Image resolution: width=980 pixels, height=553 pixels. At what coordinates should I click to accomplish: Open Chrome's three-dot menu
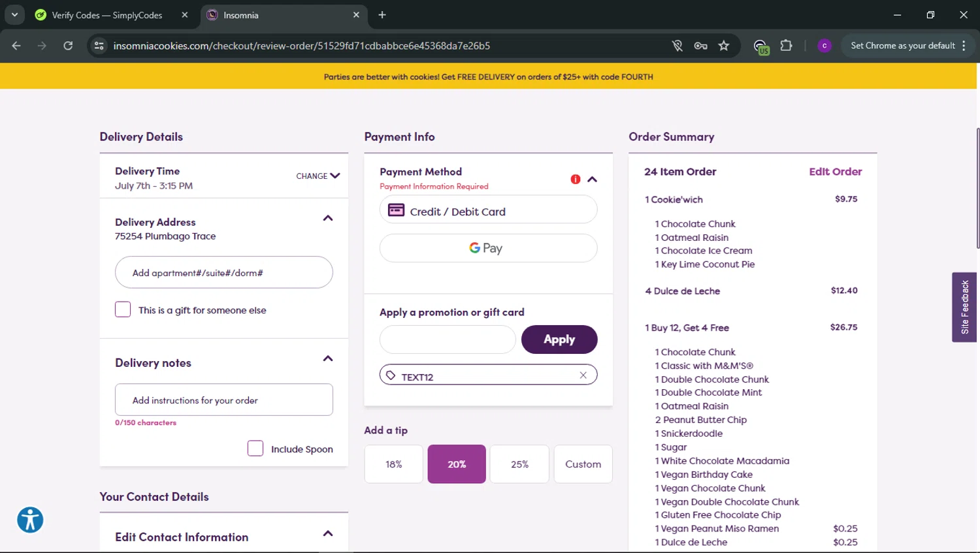(964, 46)
